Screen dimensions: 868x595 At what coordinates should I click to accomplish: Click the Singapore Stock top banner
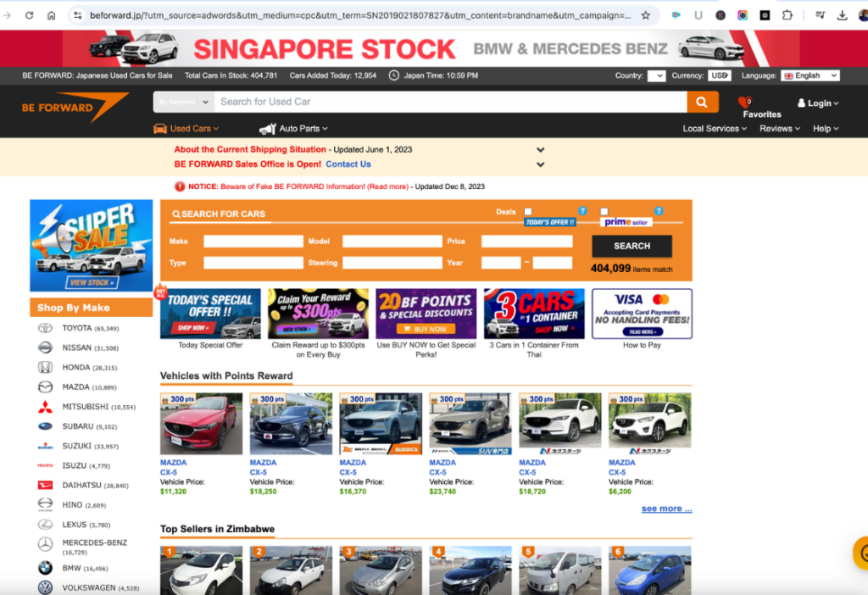point(434,48)
